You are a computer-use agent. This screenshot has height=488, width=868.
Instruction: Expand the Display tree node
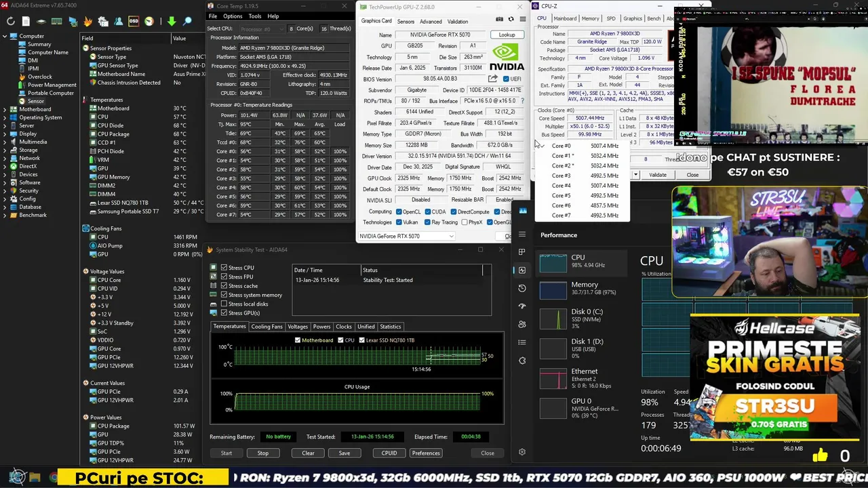point(4,134)
